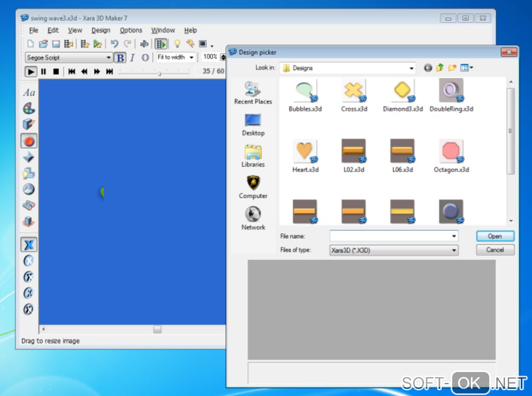Step back one frame

(84, 71)
